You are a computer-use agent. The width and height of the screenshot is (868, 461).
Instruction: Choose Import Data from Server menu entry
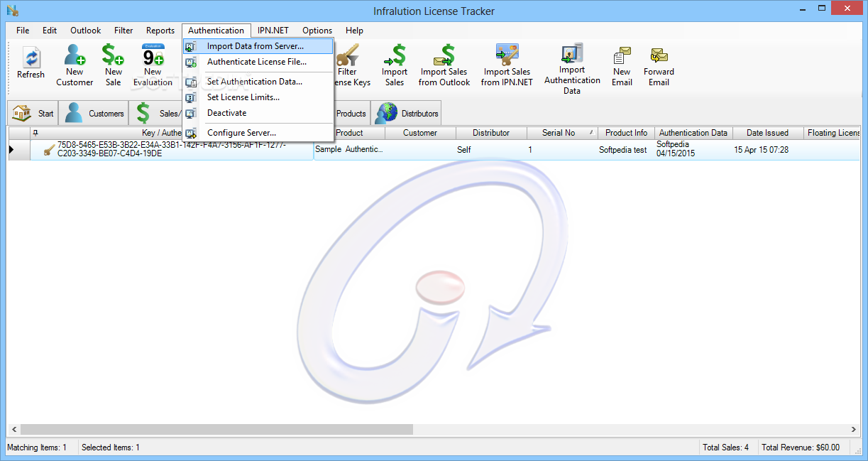point(258,46)
